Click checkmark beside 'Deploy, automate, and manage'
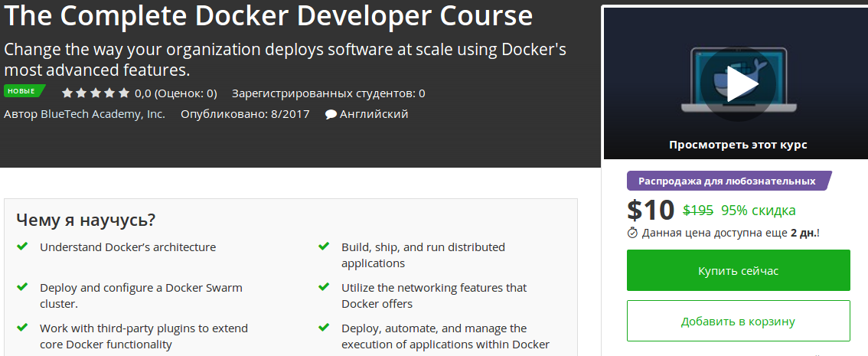This screenshot has width=868, height=356. 324,327
